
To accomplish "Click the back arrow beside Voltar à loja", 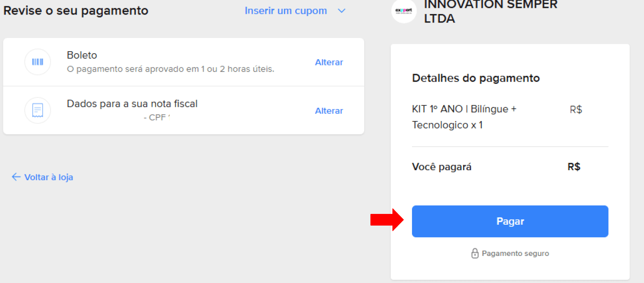I will pyautogui.click(x=16, y=177).
